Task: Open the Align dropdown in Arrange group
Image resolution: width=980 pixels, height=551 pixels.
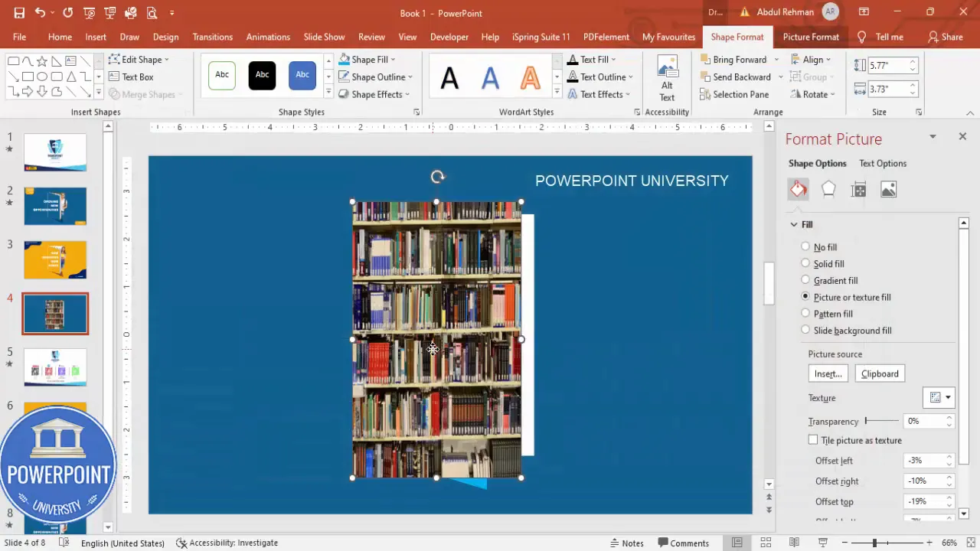Action: coord(811,60)
